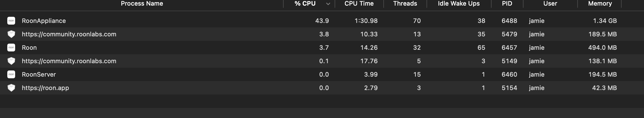Click PID 6457 for the Roon process
The height and width of the screenshot is (118, 644).
[x=509, y=48]
